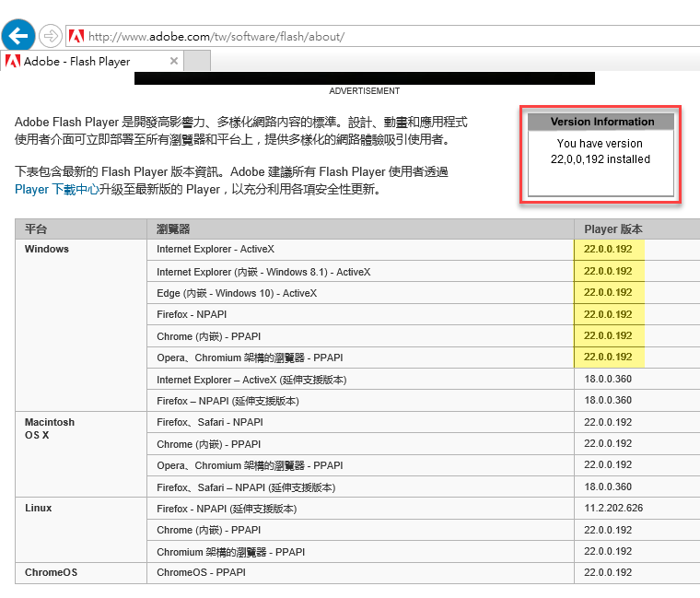
Task: Go back with the blue Back arrow button
Action: point(18,36)
